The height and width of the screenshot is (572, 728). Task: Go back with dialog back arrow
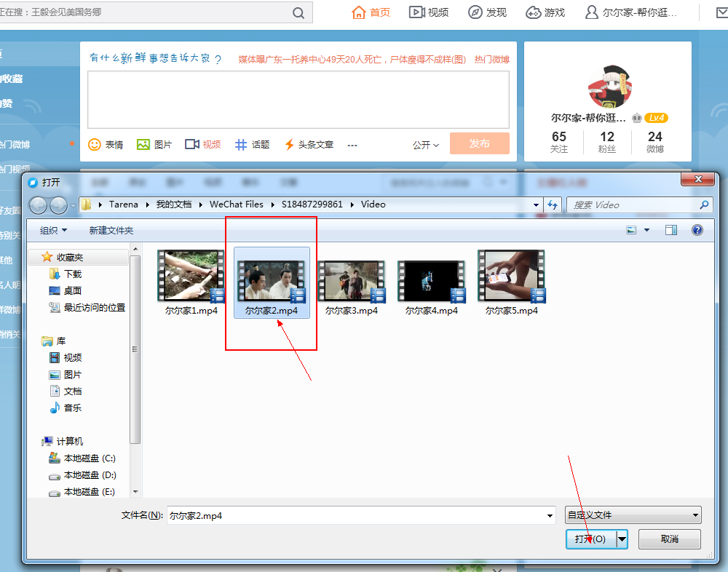click(38, 204)
